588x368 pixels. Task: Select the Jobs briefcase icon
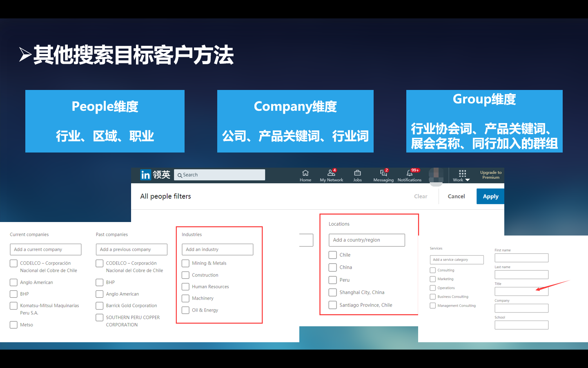[x=357, y=175]
